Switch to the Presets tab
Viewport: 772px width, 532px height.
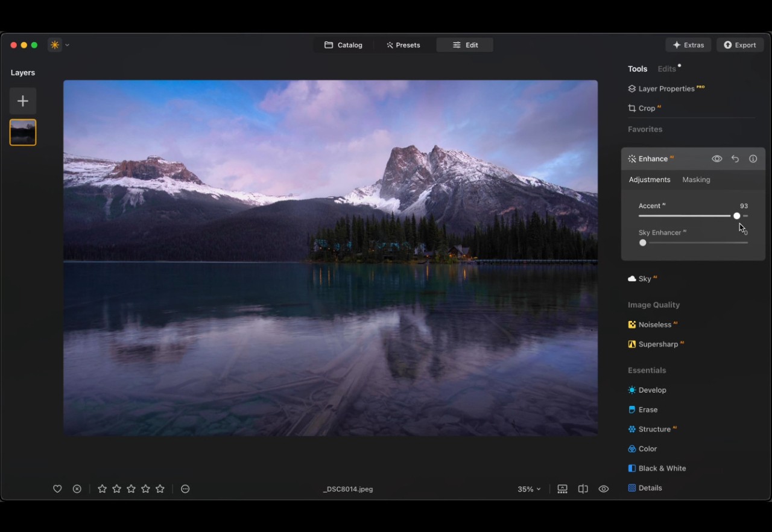pos(403,45)
